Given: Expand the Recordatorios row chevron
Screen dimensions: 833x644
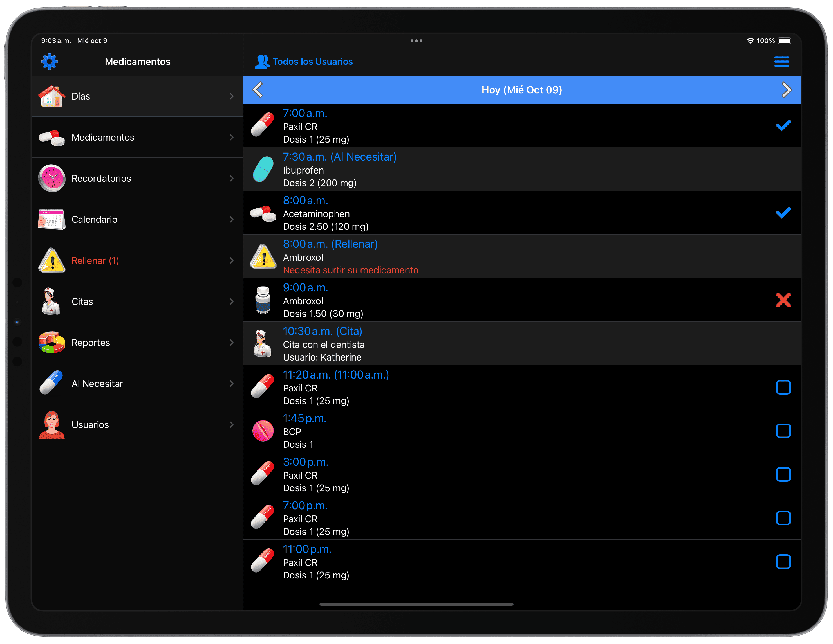Looking at the screenshot, I should coord(232,178).
